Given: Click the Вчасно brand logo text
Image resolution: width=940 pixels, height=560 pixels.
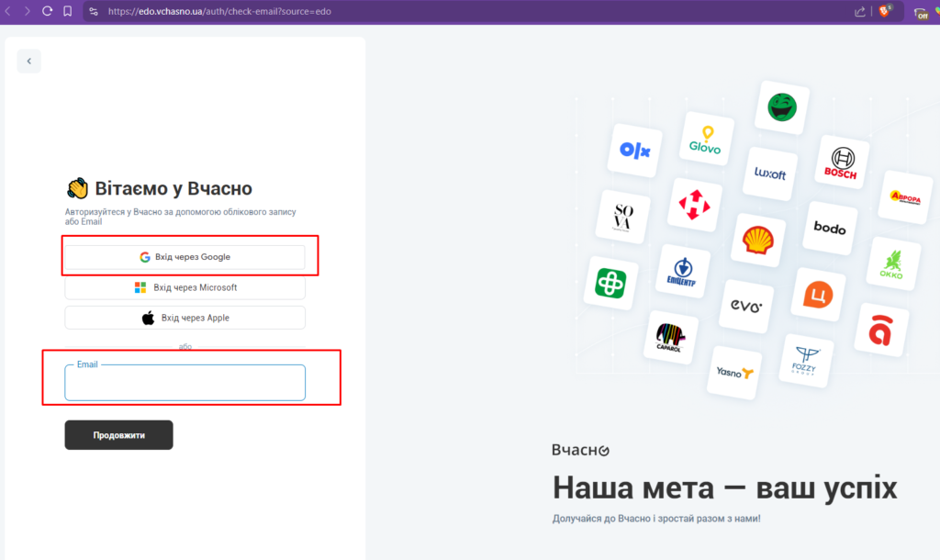Looking at the screenshot, I should coord(580,450).
